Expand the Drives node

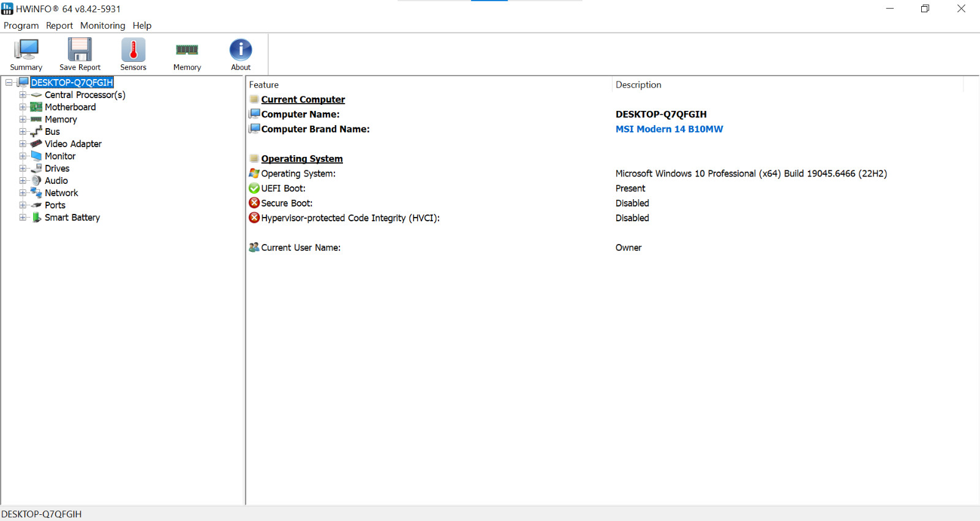click(x=23, y=169)
